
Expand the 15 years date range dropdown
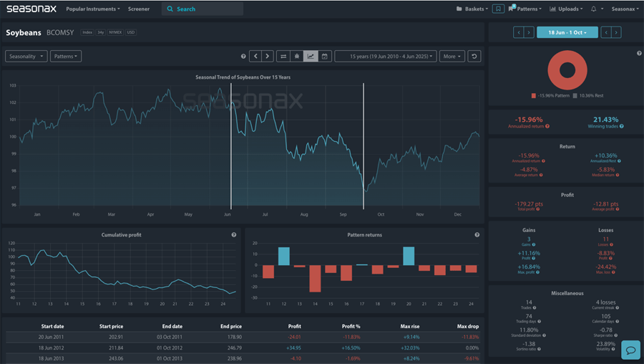click(386, 56)
